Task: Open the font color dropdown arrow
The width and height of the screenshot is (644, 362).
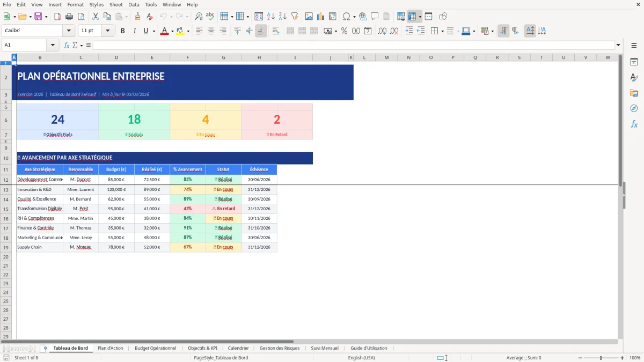Action: [x=172, y=31]
